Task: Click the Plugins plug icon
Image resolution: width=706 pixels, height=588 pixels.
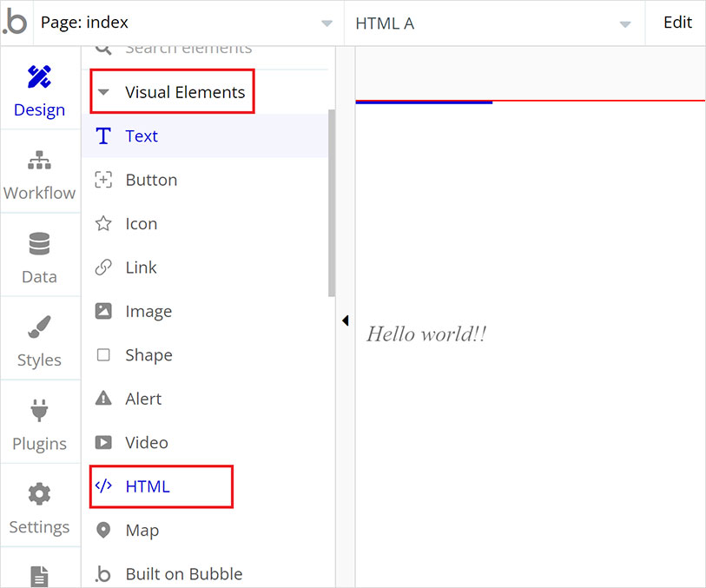Action: pos(39,411)
